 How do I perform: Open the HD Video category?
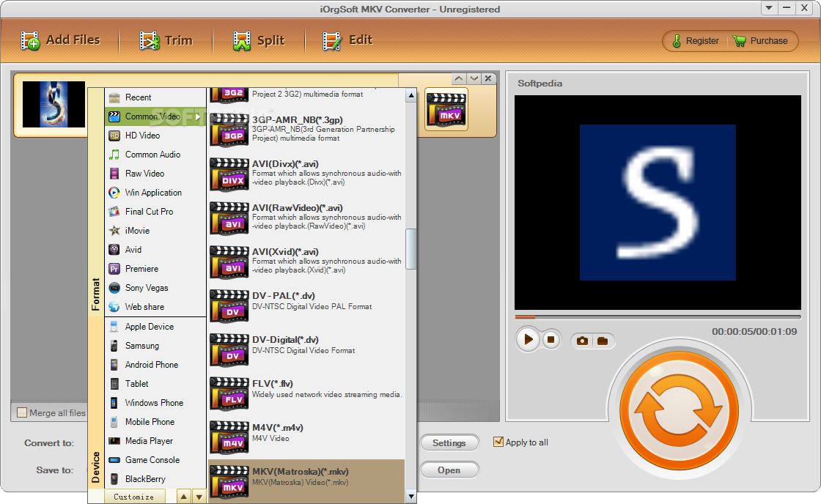coord(155,136)
